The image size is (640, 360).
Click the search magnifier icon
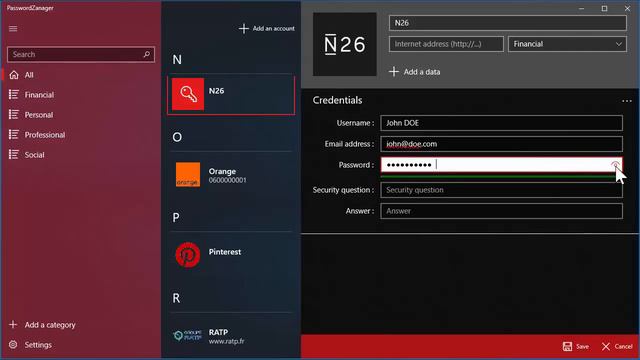coord(147,54)
